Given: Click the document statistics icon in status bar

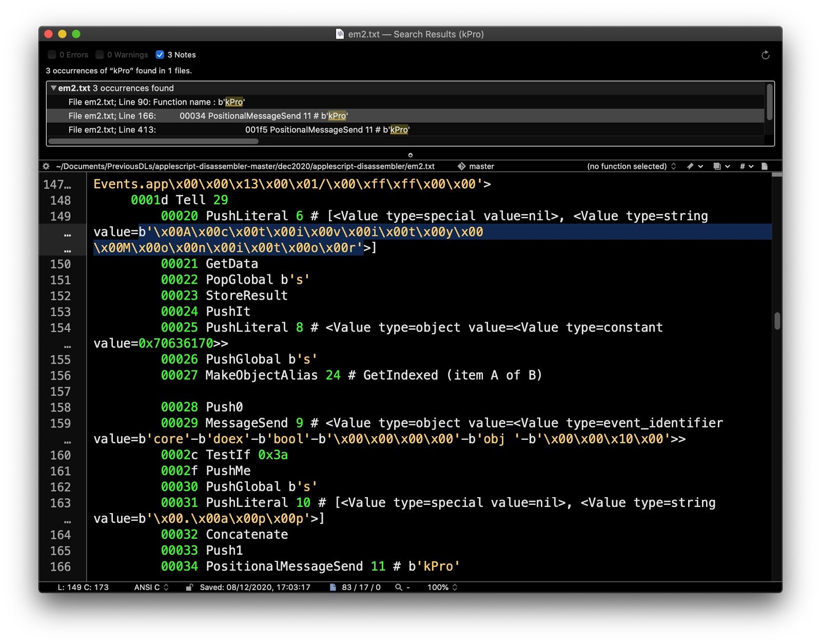Looking at the screenshot, I should (x=333, y=587).
